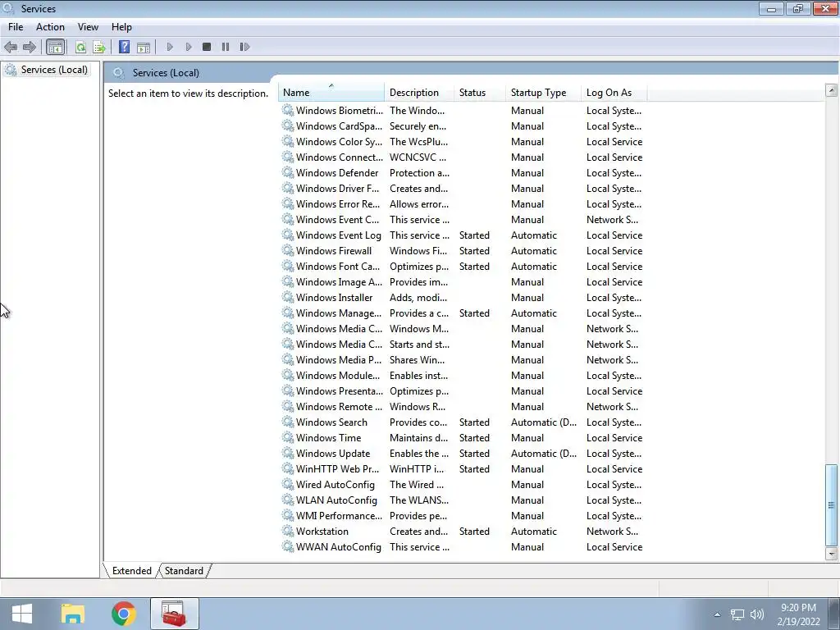This screenshot has height=630, width=840.
Task: Sort by the Description column header
Action: [419, 92]
